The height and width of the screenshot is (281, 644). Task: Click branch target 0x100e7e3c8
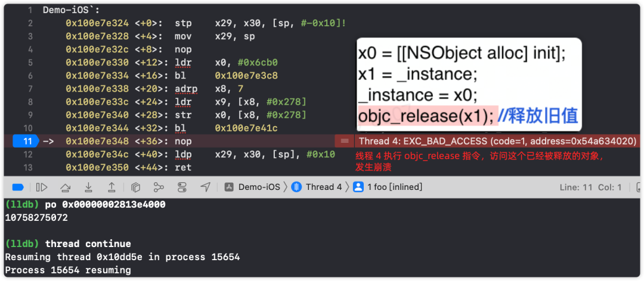[246, 76]
